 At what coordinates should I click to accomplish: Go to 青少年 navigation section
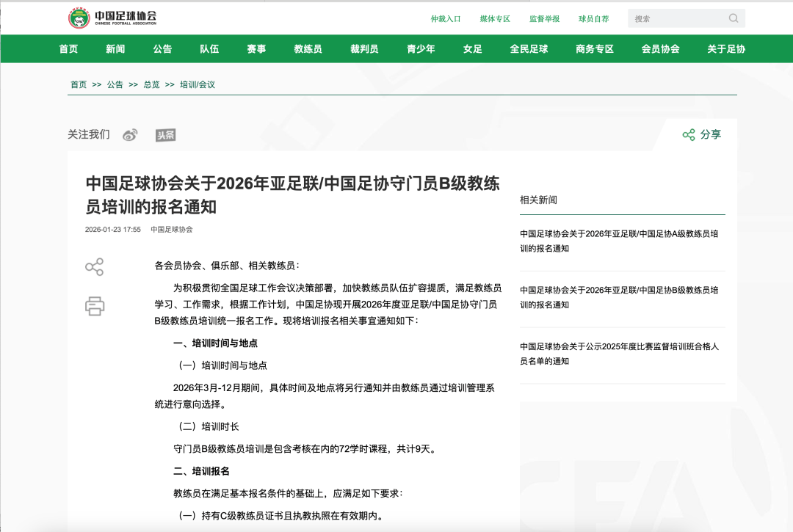[x=421, y=49]
